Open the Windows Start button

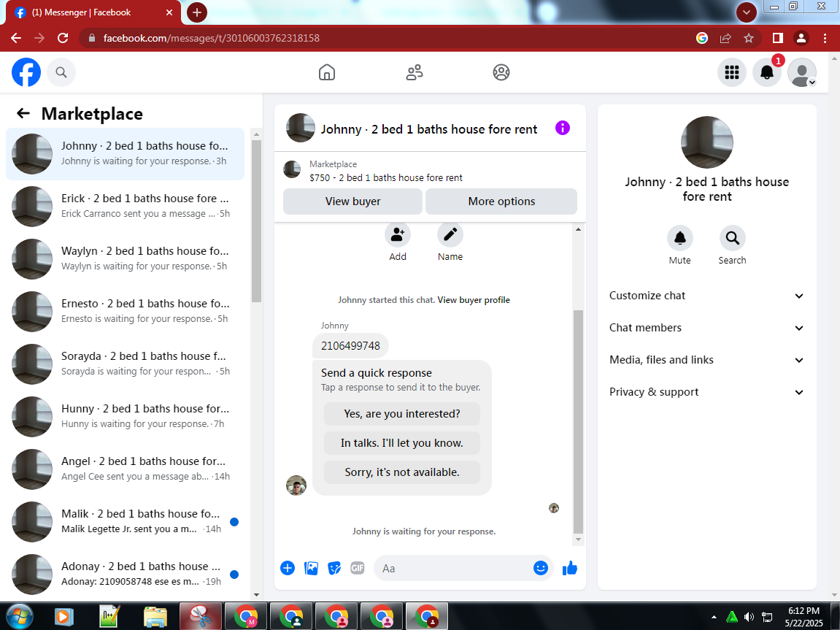click(x=18, y=617)
